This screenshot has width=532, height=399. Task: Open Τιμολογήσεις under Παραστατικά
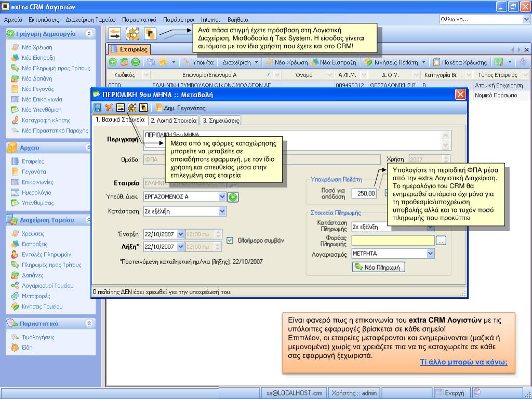coord(38,337)
